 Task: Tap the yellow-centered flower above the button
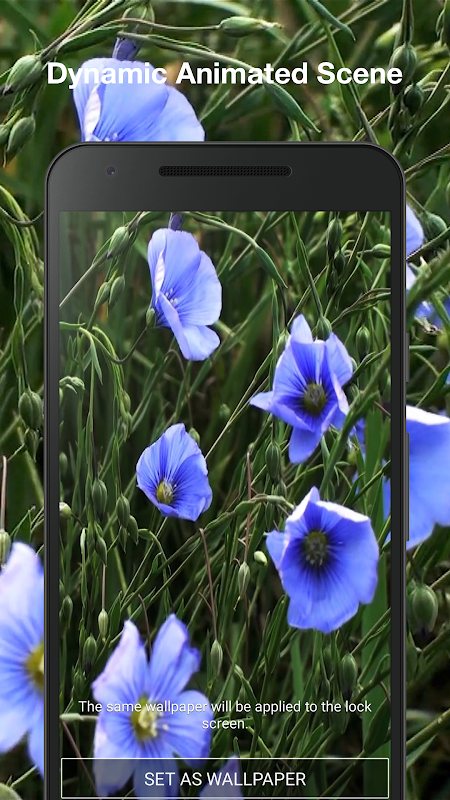151,702
